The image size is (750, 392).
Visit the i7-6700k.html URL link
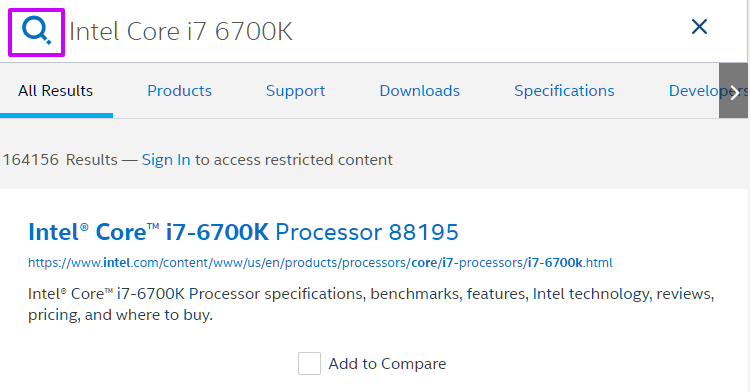click(320, 263)
